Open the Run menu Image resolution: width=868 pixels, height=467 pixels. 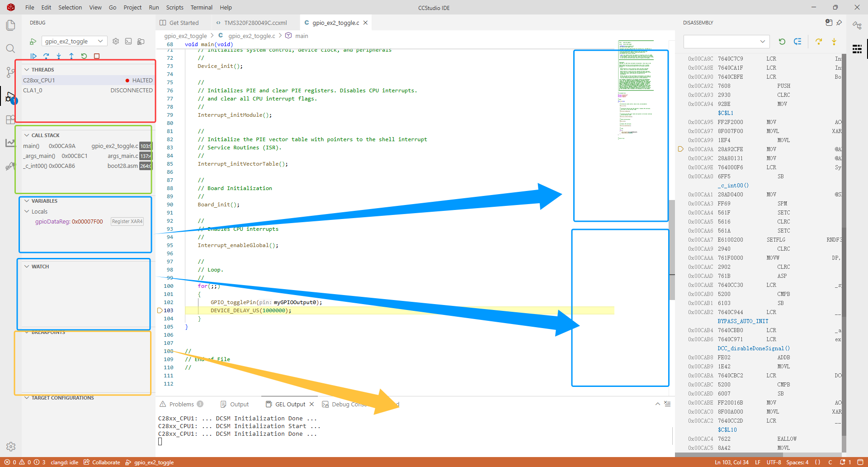154,7
